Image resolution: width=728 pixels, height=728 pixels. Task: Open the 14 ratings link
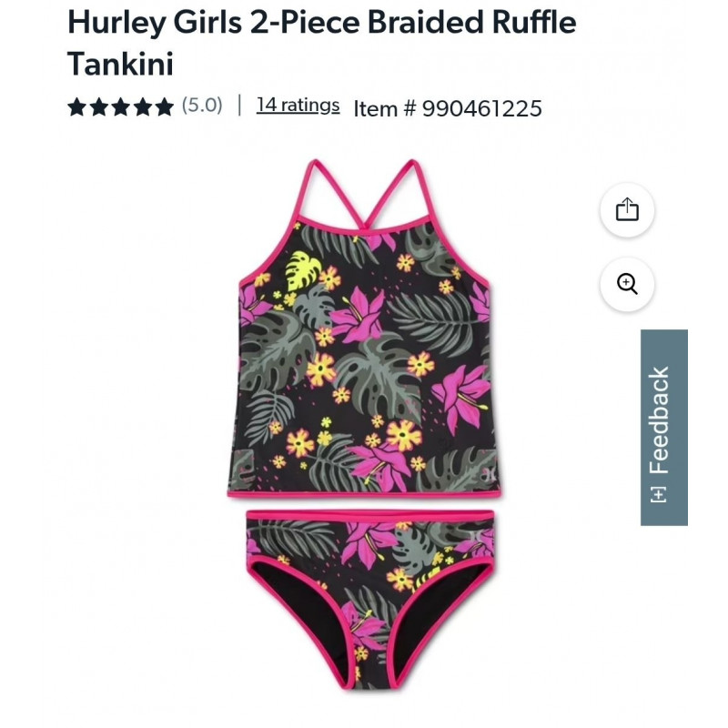coord(298,106)
